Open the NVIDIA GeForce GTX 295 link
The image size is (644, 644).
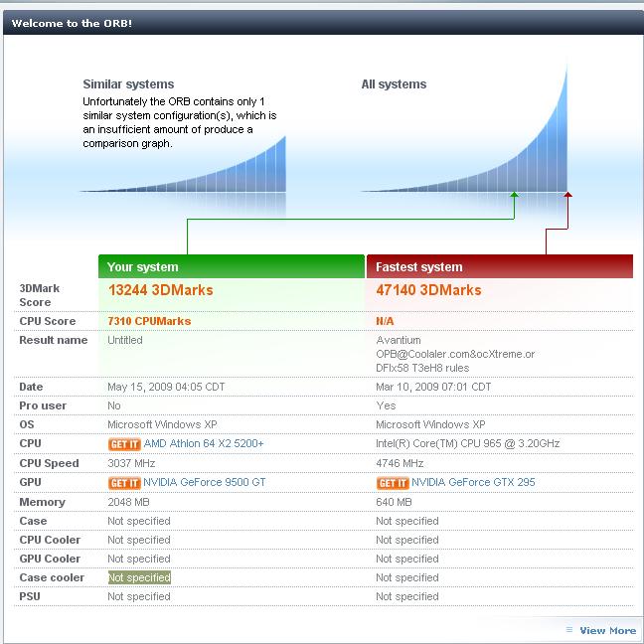[x=473, y=482]
